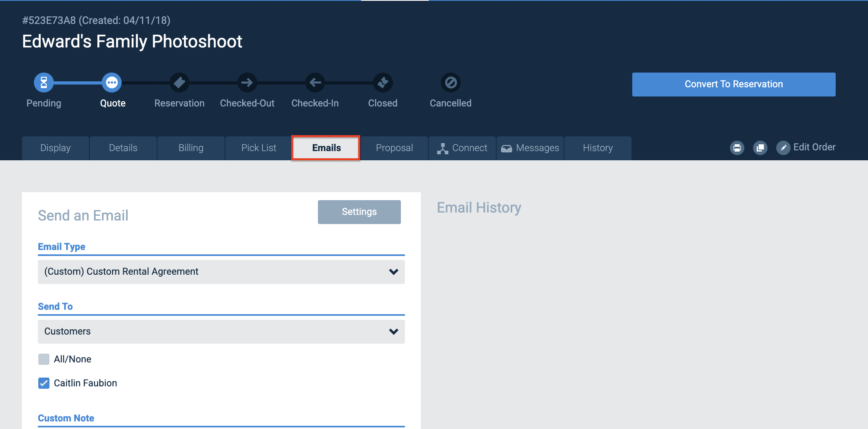This screenshot has height=429, width=868.
Task: Click the duplicate order icon
Action: [760, 148]
